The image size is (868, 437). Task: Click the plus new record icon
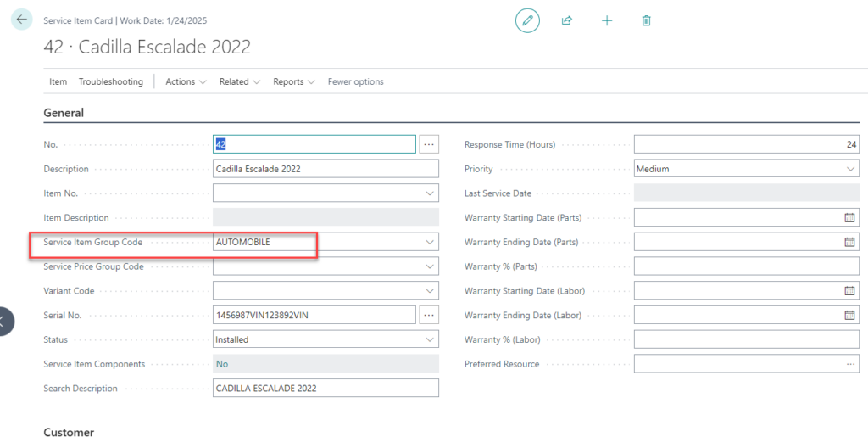click(x=607, y=20)
